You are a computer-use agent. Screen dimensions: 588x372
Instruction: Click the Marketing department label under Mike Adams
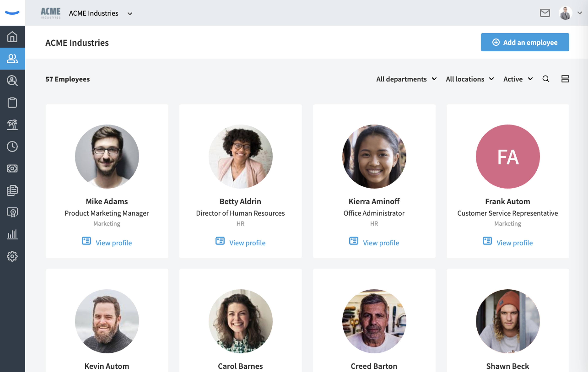[x=107, y=224]
